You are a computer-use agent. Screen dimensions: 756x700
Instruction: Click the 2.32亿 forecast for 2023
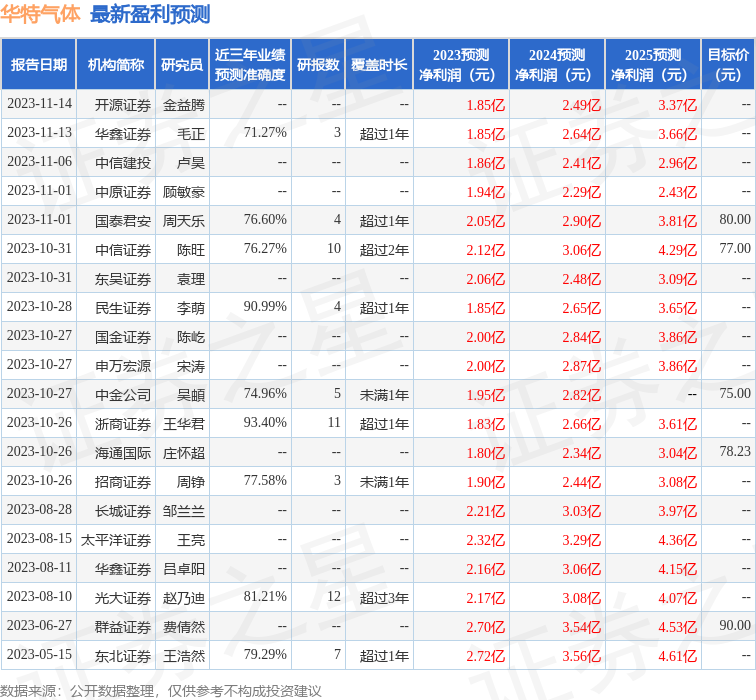[x=486, y=540]
